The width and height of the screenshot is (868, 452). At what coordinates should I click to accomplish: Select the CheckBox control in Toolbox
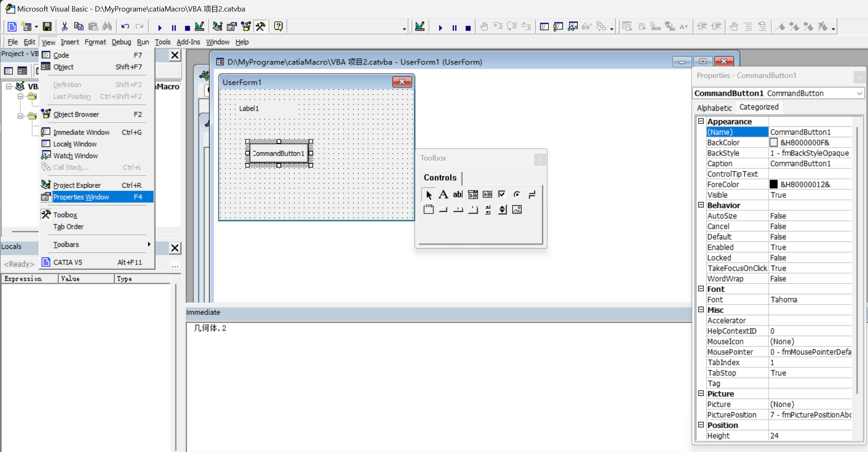click(x=502, y=195)
